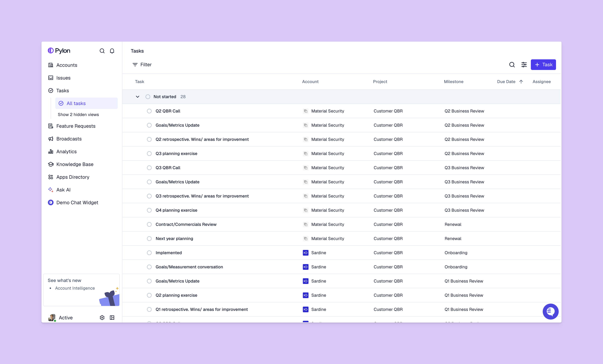Viewport: 603px width, 364px height.
Task: Open the Apps Directory
Action: pos(73,177)
